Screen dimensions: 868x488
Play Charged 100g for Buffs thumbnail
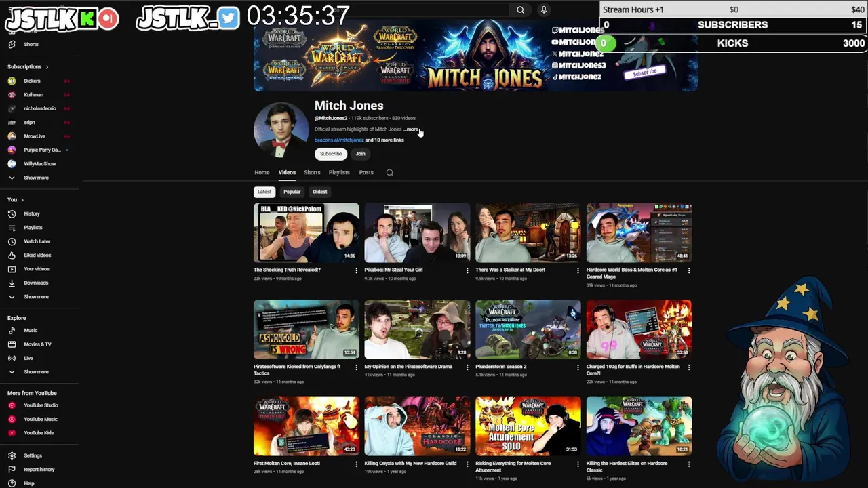(x=639, y=329)
